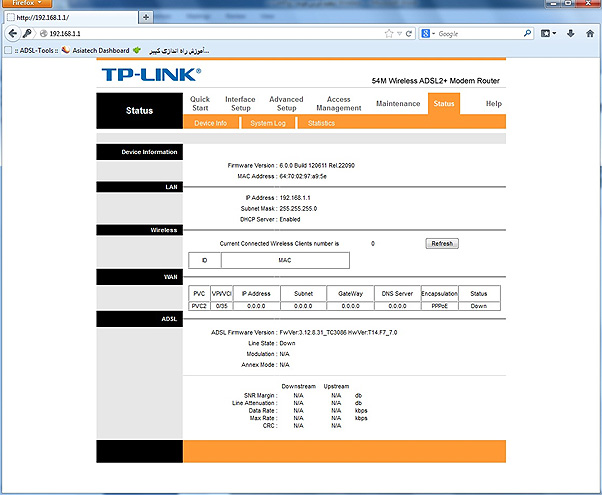Open the Advanced Setup menu

click(x=286, y=104)
